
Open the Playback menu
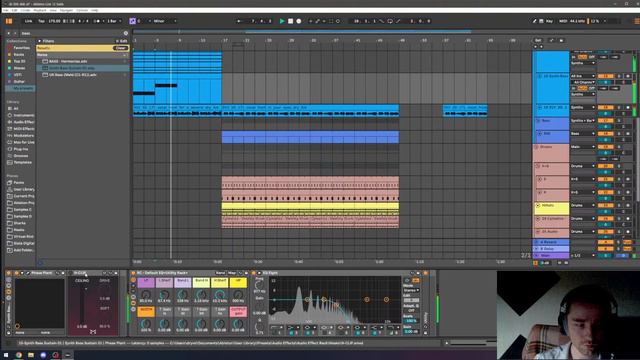click(x=40, y=10)
